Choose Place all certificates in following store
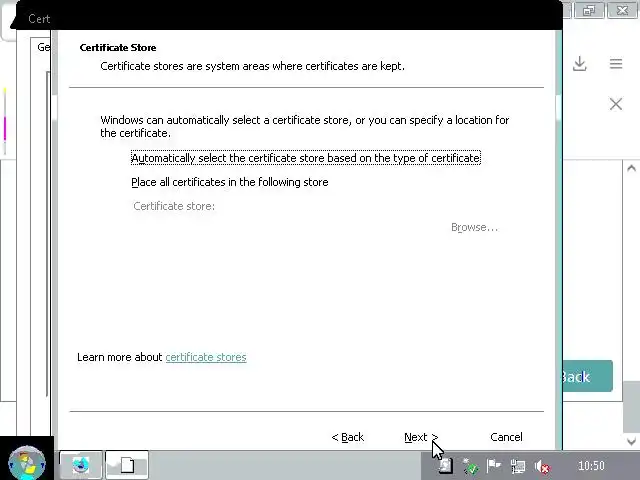Screen dimensions: 640x480 (230, 182)
